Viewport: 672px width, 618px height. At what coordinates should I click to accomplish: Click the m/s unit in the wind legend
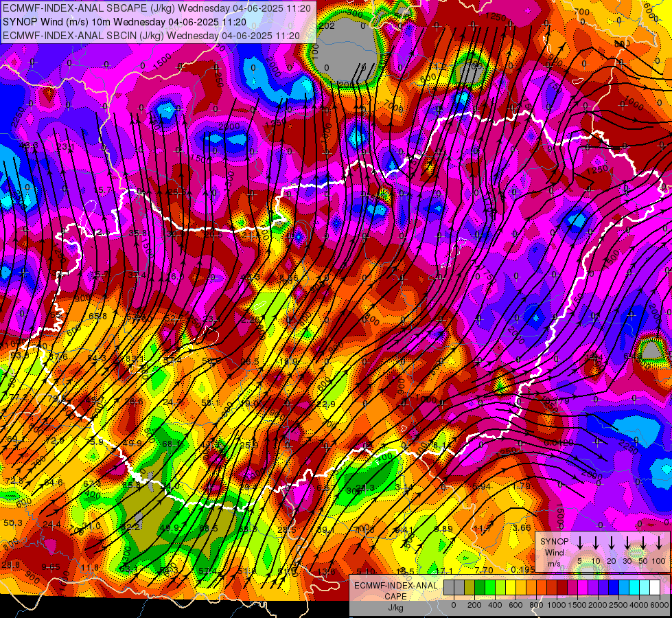[x=554, y=564]
